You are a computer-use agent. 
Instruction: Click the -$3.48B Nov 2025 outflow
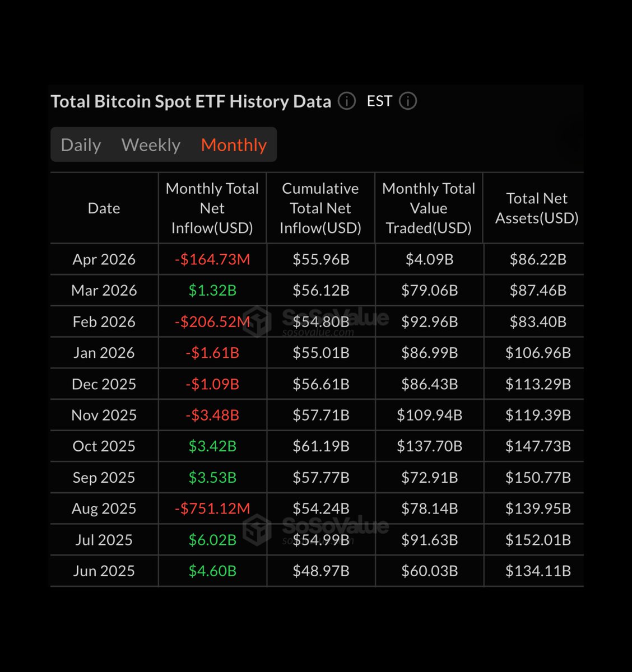click(212, 415)
